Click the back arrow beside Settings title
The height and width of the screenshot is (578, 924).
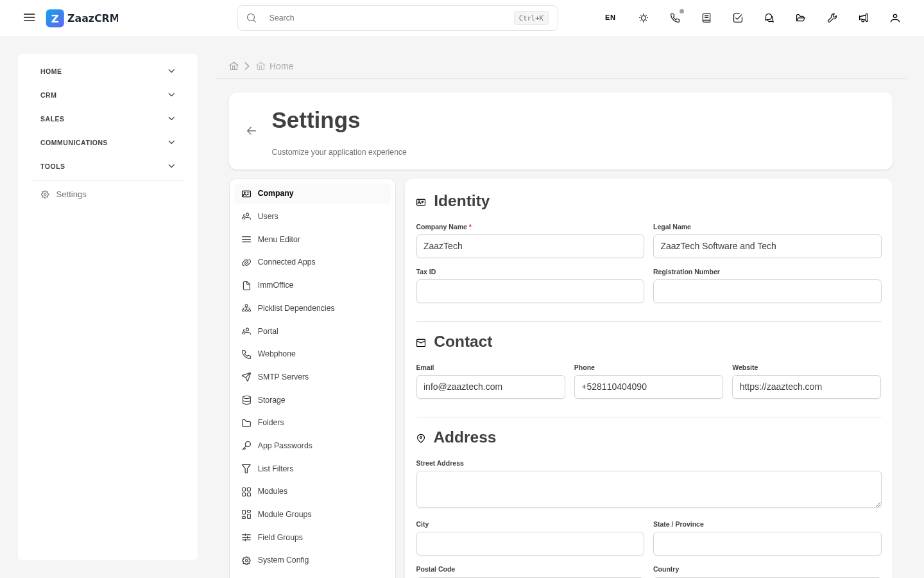(x=252, y=131)
